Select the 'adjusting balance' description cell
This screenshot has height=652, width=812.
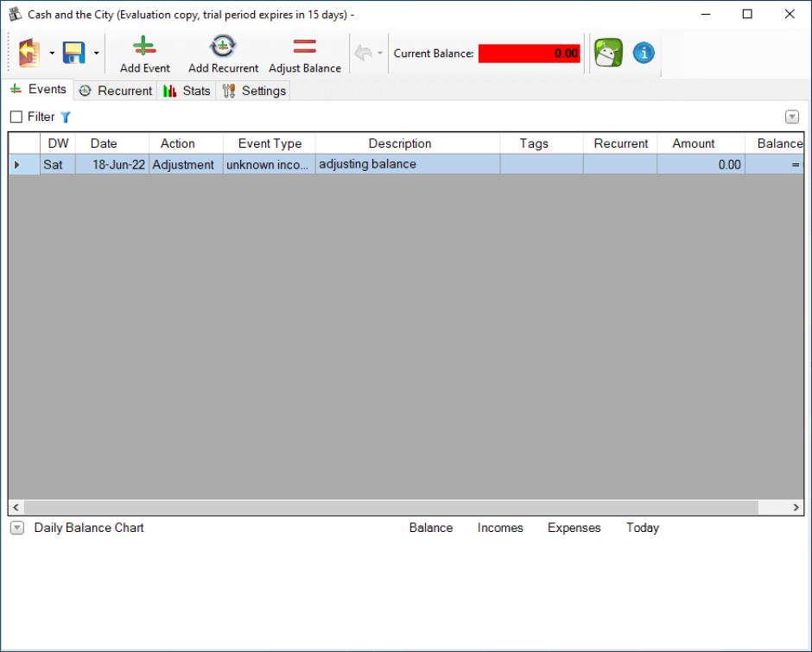pos(408,165)
